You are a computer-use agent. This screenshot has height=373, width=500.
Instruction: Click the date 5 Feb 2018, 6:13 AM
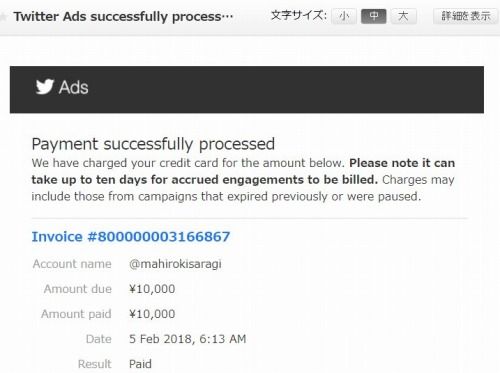[188, 339]
